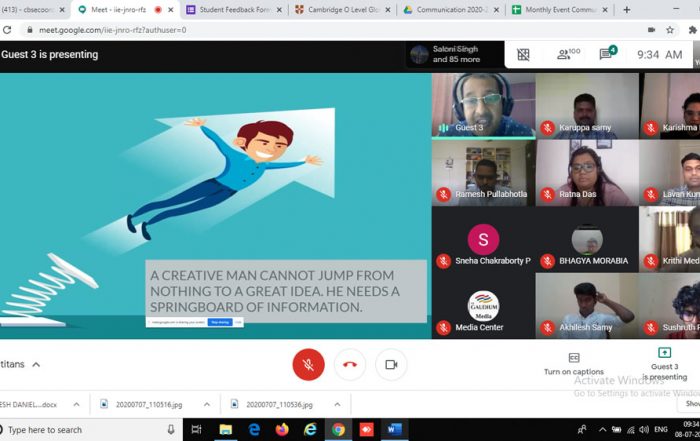This screenshot has height=441, width=700.
Task: Click camera permission icon in address bar
Action: (651, 30)
